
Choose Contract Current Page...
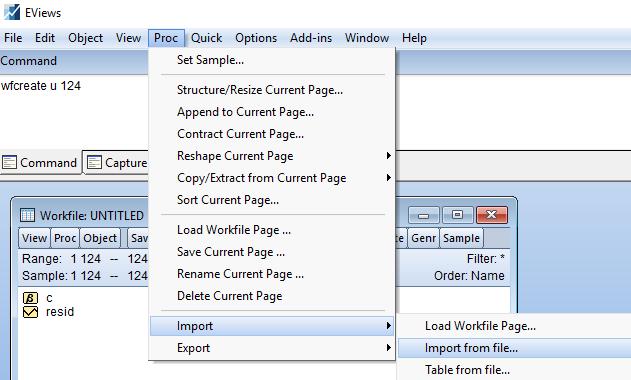pos(272,134)
